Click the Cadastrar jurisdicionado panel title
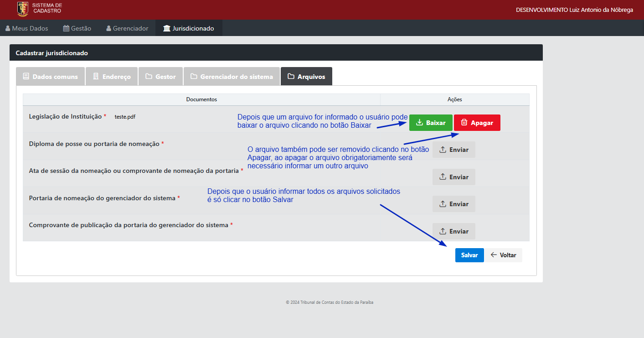644x338 pixels. pyautogui.click(x=52, y=53)
